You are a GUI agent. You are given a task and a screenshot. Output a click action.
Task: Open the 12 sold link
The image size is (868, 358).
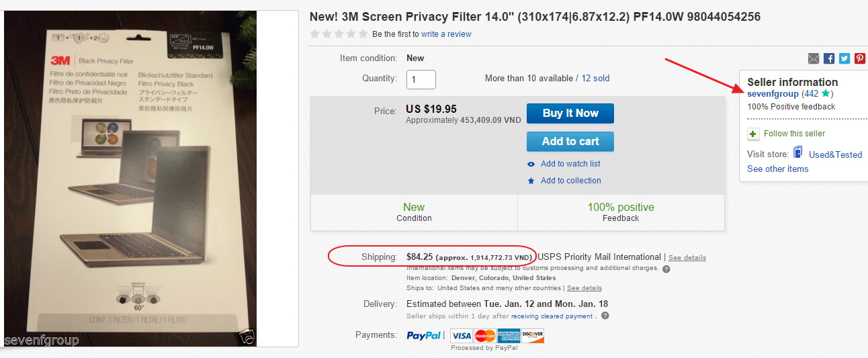(595, 79)
